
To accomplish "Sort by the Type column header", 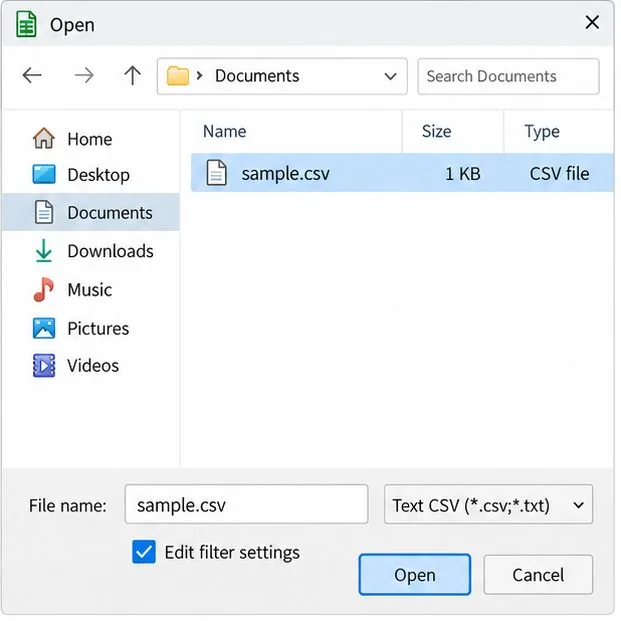I will [542, 132].
